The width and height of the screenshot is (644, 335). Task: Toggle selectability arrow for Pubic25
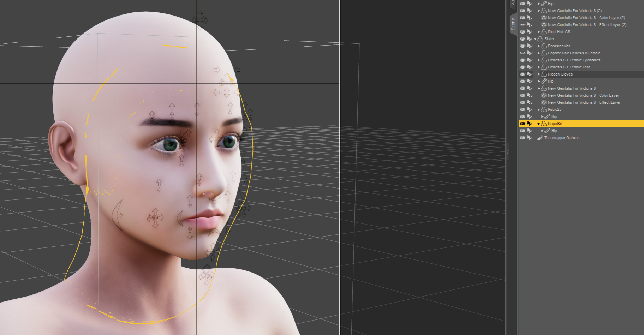pyautogui.click(x=530, y=109)
